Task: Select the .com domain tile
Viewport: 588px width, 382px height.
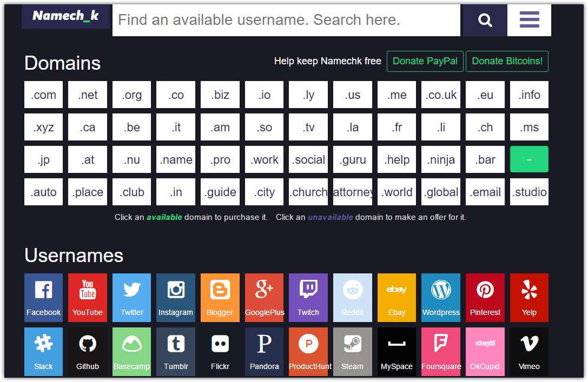Action: click(x=43, y=95)
